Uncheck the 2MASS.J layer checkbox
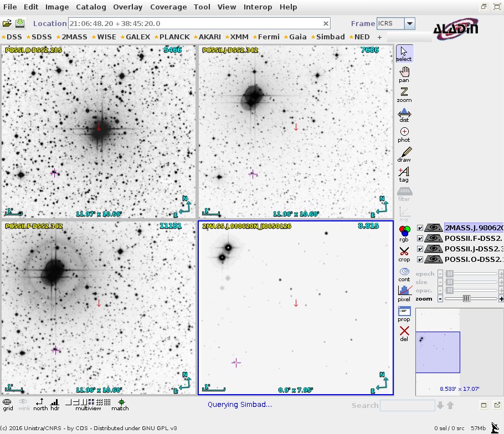 (x=420, y=228)
